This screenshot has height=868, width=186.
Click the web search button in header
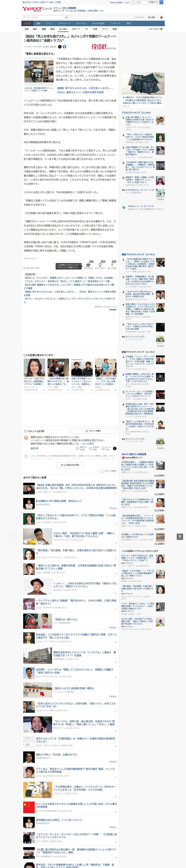[161, 2]
